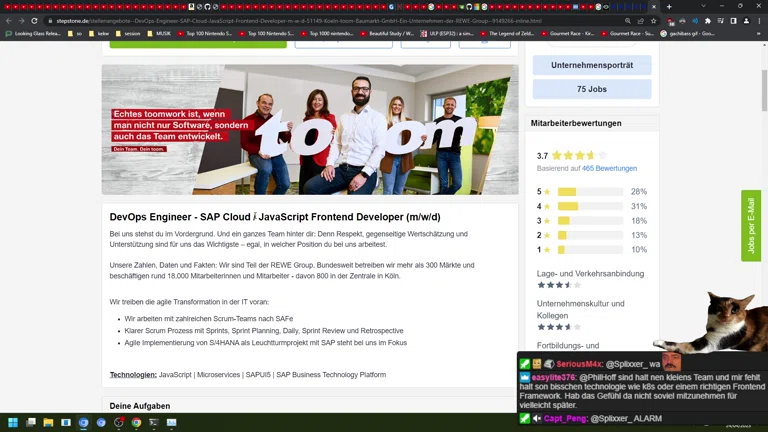768x432 pixels.
Task: Open the tab search dropdown arrow
Action: pyautogui.click(x=703, y=6)
